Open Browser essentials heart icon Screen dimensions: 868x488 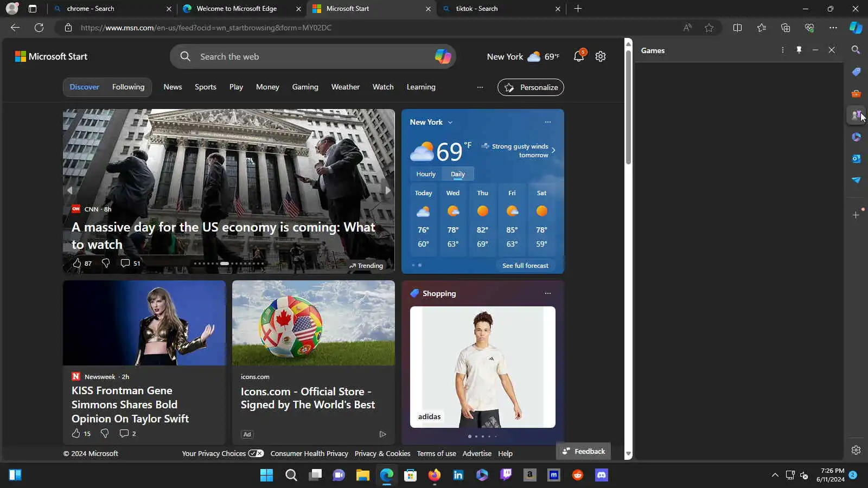(x=809, y=28)
